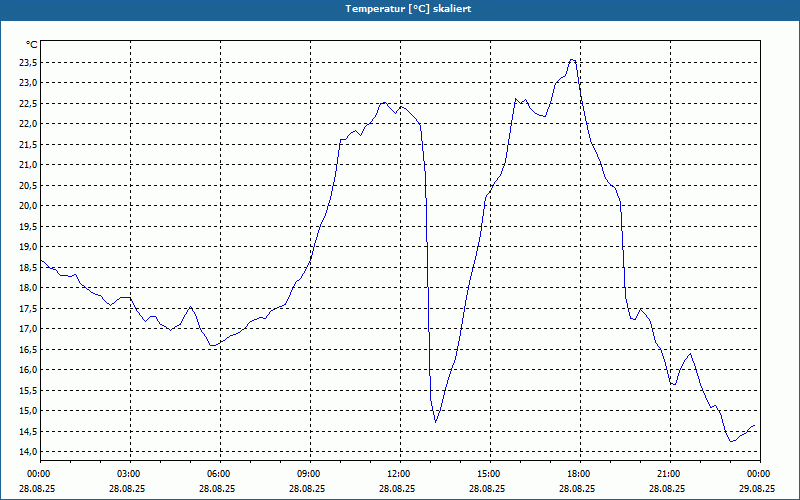Click the 14,0 y-axis label
The width and height of the screenshot is (800, 500).
(x=29, y=452)
